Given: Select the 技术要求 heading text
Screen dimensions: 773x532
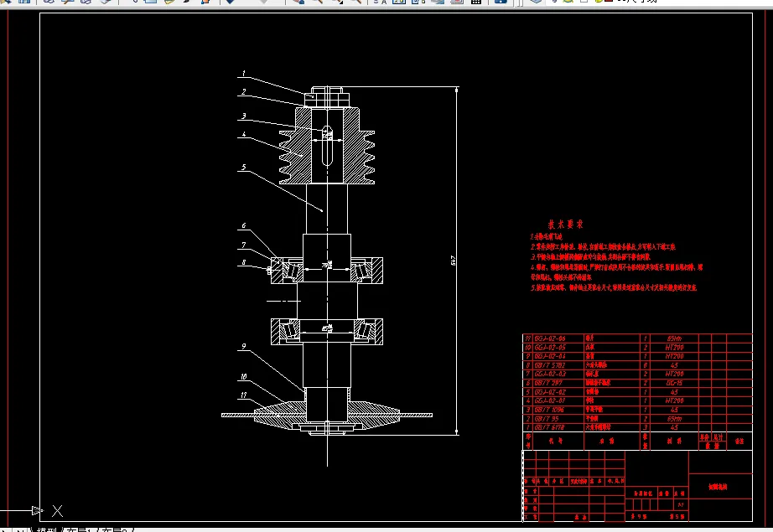Looking at the screenshot, I should coord(565,225).
